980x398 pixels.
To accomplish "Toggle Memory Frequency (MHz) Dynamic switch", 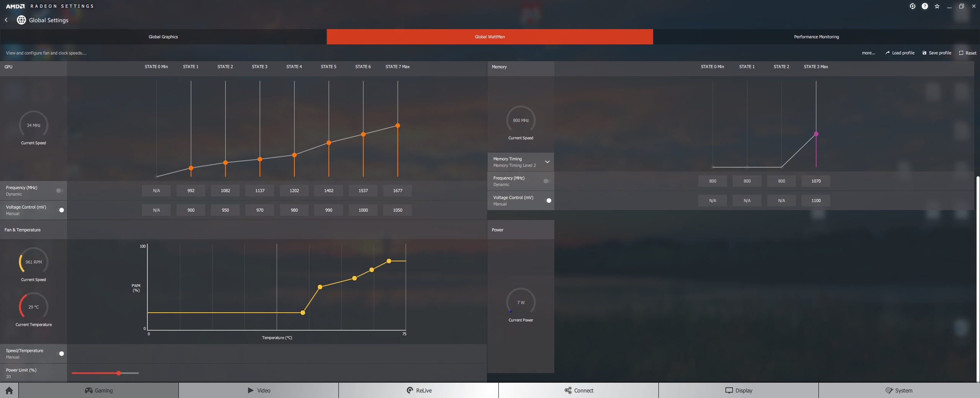I will (x=547, y=181).
